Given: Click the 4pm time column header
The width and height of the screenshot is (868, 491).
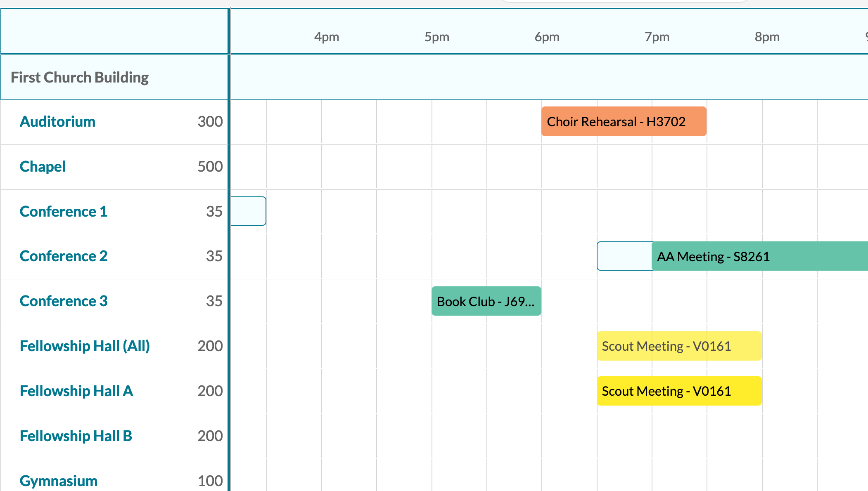Looking at the screenshot, I should pyautogui.click(x=326, y=37).
